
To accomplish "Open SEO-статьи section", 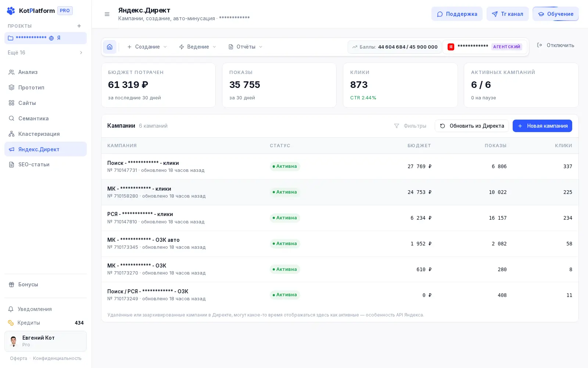I will pyautogui.click(x=46, y=164).
